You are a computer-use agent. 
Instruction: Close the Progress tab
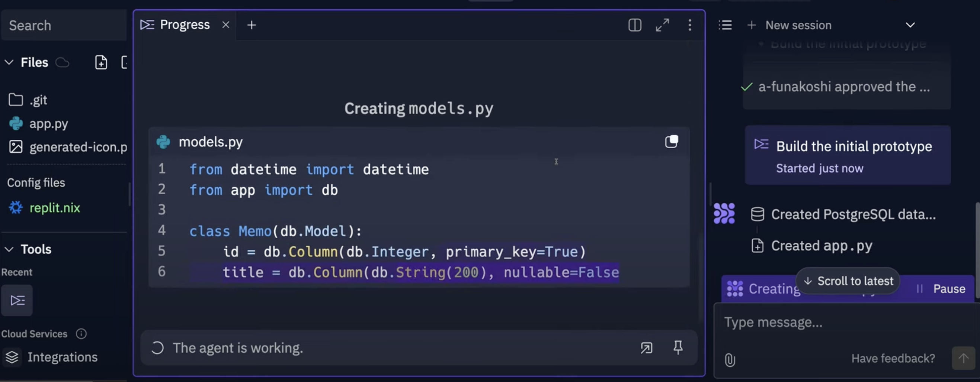click(225, 25)
